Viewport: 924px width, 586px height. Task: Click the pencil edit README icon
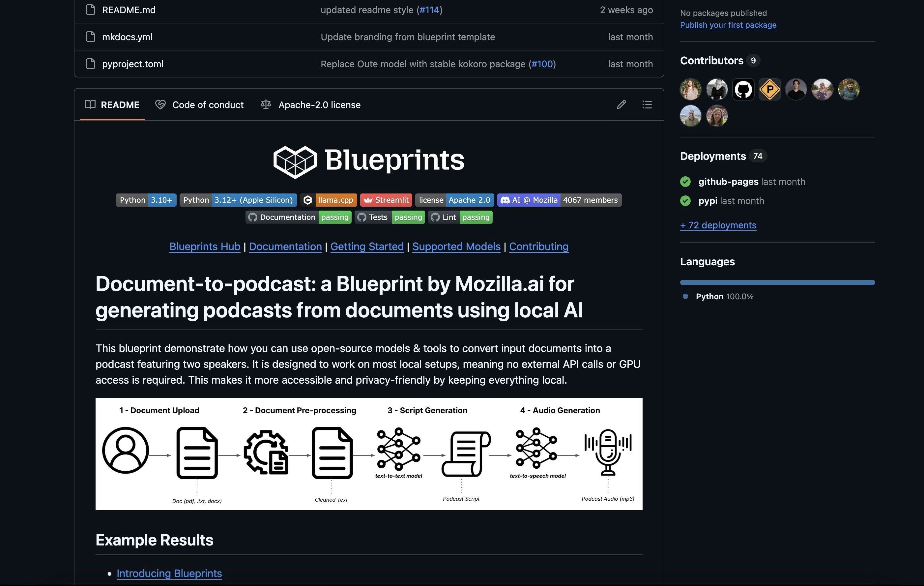pos(621,104)
